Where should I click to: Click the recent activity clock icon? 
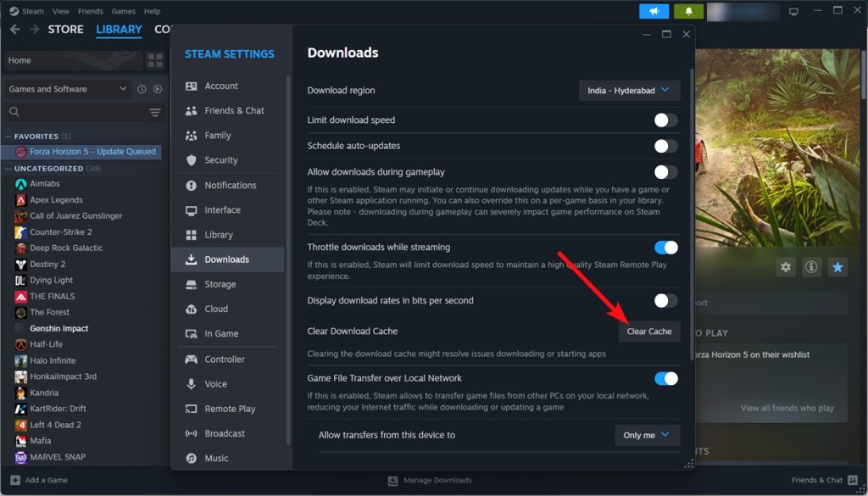click(142, 89)
